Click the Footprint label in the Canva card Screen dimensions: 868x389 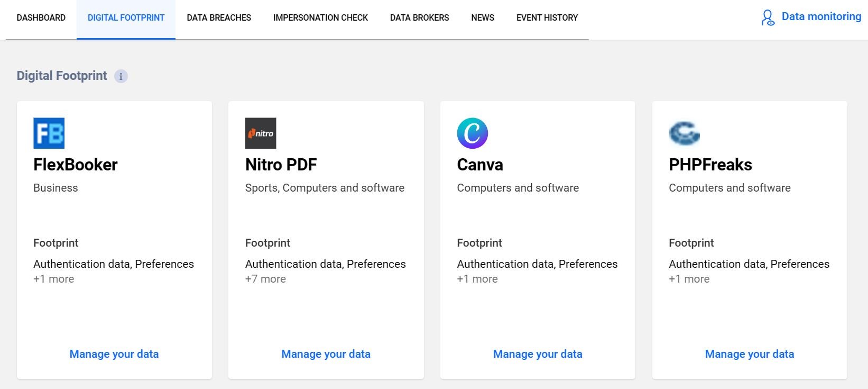tap(479, 243)
